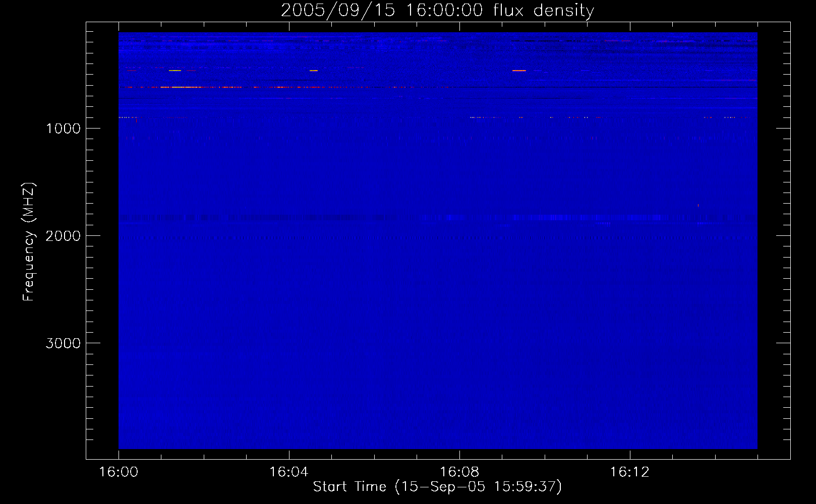Click the 2000 frequency tick label
Image resolution: width=816 pixels, height=504 pixels.
(x=63, y=236)
